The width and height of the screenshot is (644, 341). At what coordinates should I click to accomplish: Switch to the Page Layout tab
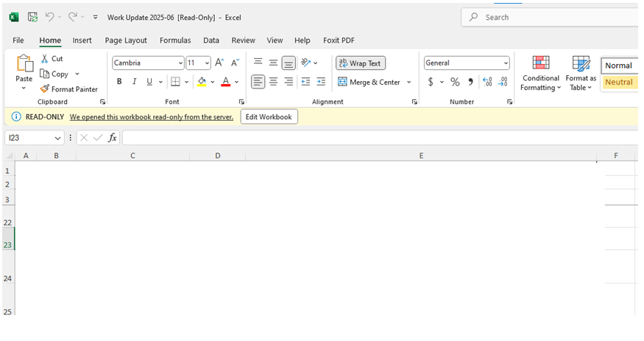tap(126, 41)
